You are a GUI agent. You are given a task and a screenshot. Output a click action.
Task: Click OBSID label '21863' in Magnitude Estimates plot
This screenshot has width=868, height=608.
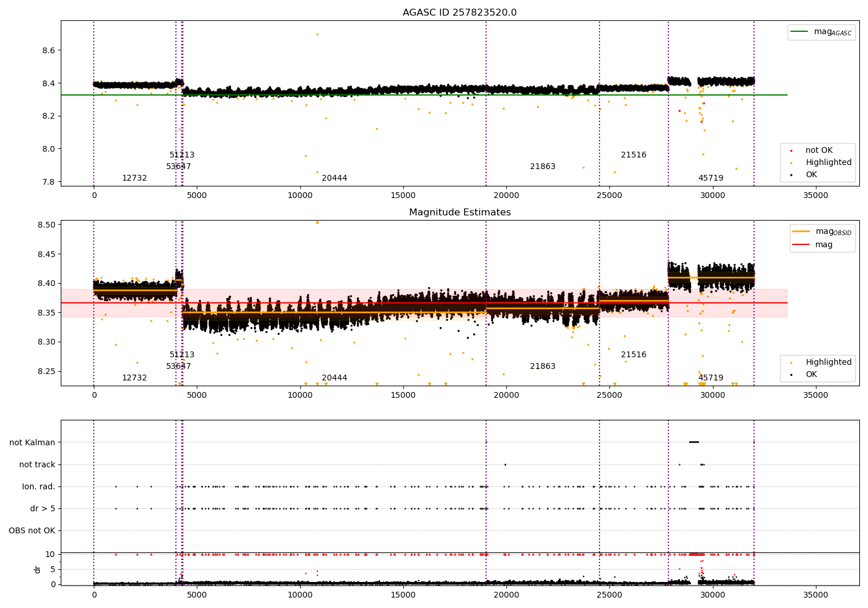543,367
